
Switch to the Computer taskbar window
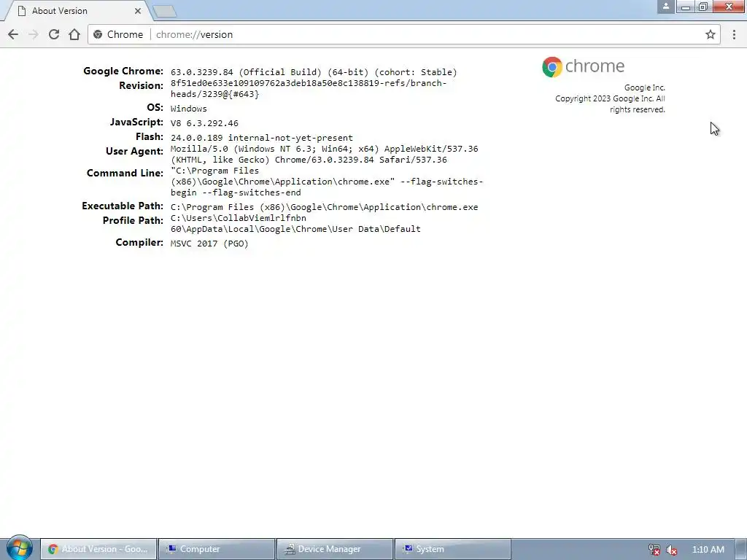tap(217, 549)
